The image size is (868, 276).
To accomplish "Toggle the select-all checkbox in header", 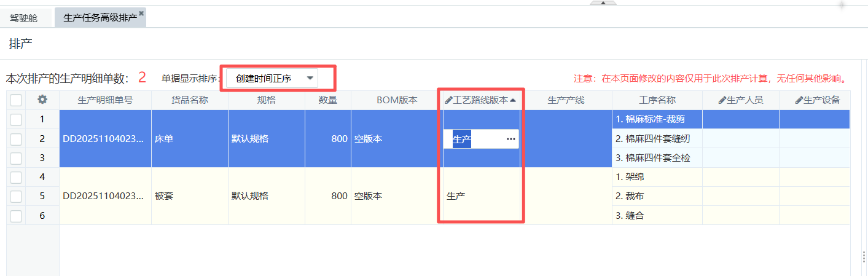I will pyautogui.click(x=16, y=100).
